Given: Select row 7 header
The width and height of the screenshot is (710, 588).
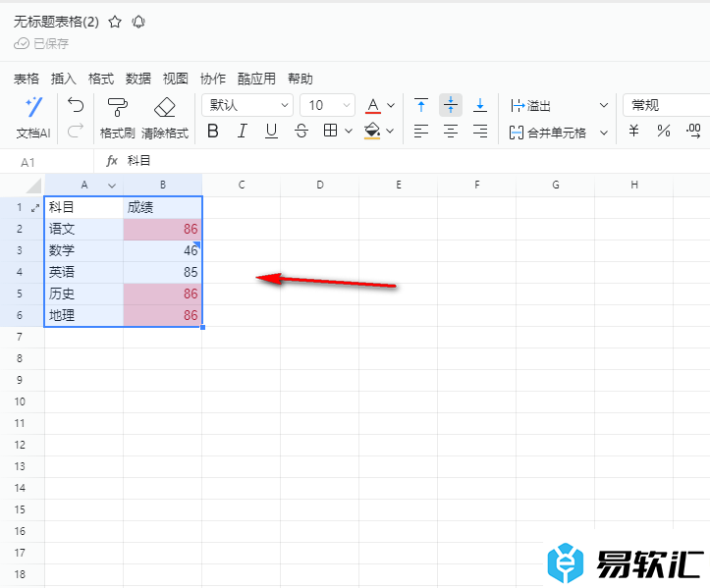Looking at the screenshot, I should coord(20,337).
